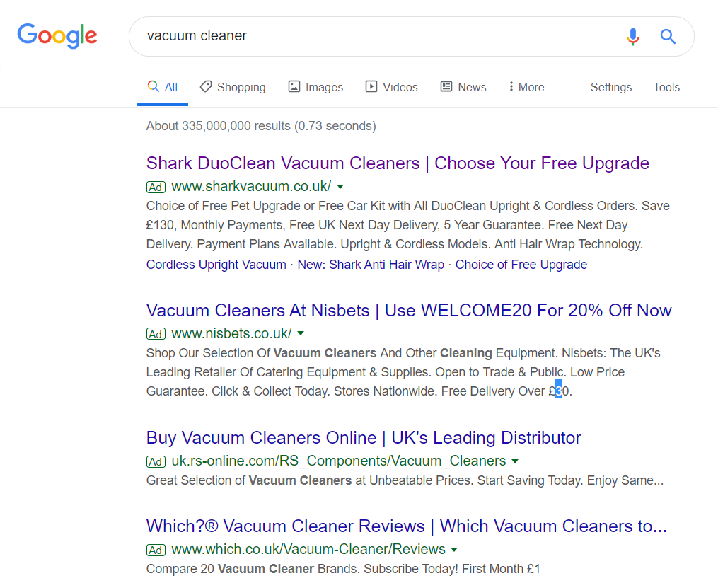Expand the nisbets.co.uk dropdown arrow
Screen dimensions: 718x588
click(x=301, y=333)
